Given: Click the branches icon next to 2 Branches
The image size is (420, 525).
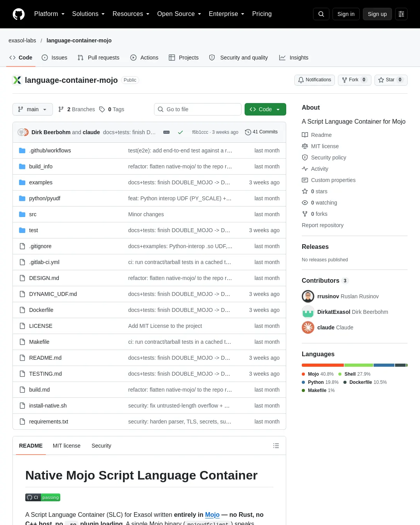Looking at the screenshot, I should (x=61, y=109).
